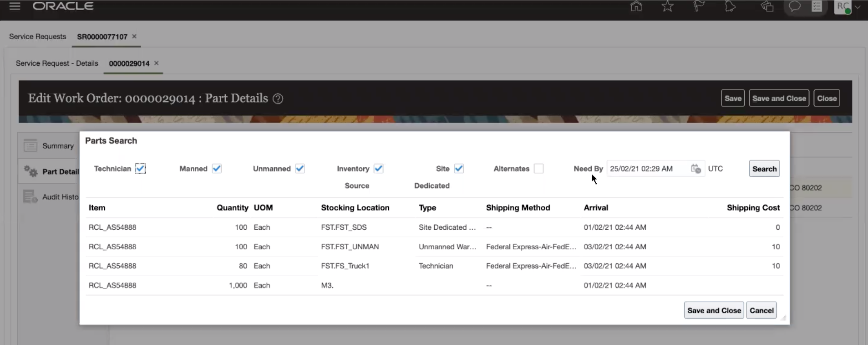The width and height of the screenshot is (868, 345).
Task: Click the Technician type cell
Action: point(436,266)
